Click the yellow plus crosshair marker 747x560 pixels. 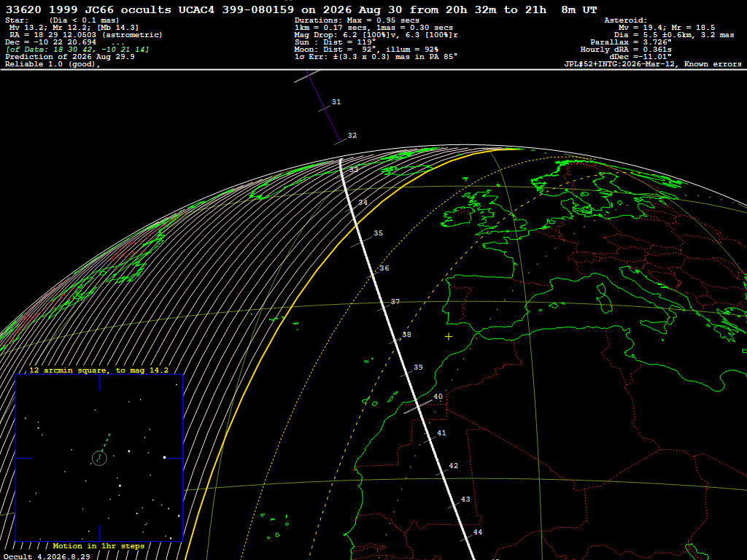tap(449, 337)
